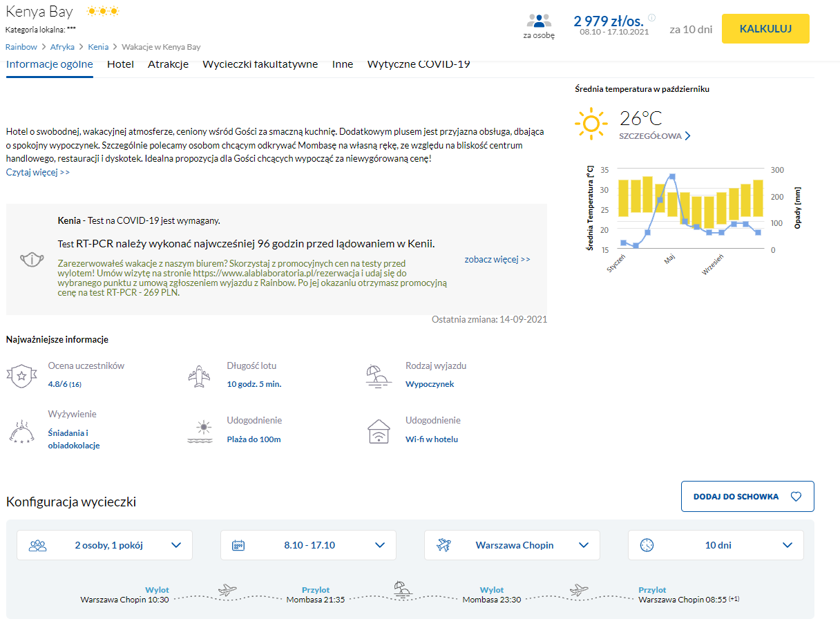
Task: Click the Wi-fi house amenity icon
Action: 378,430
